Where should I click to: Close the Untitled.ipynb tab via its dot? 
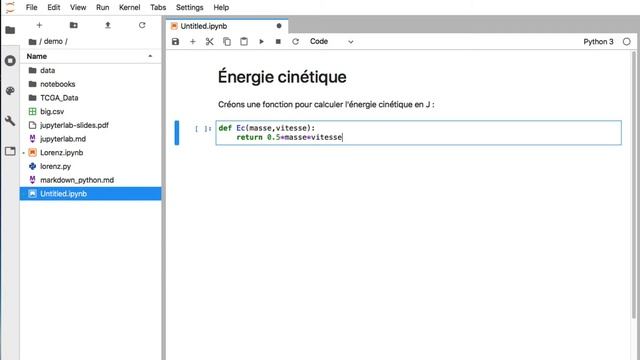tap(279, 26)
